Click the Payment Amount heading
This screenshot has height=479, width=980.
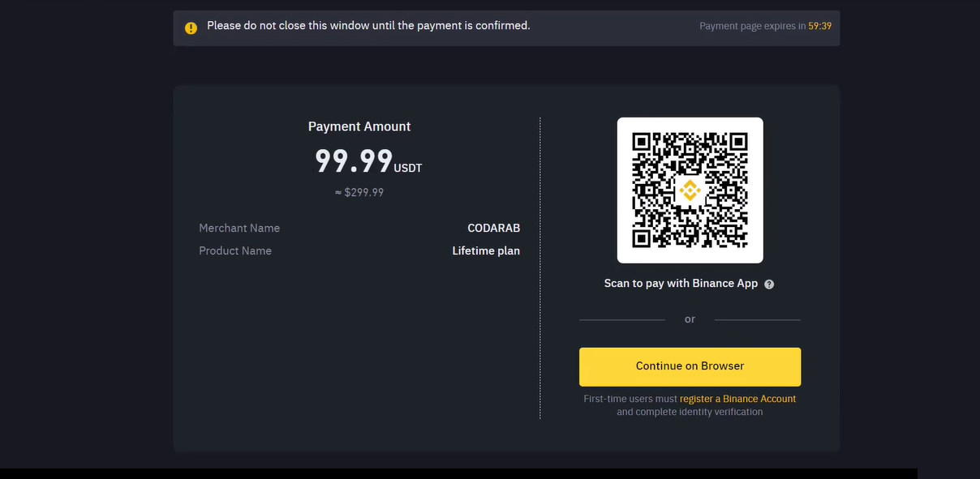(x=359, y=126)
